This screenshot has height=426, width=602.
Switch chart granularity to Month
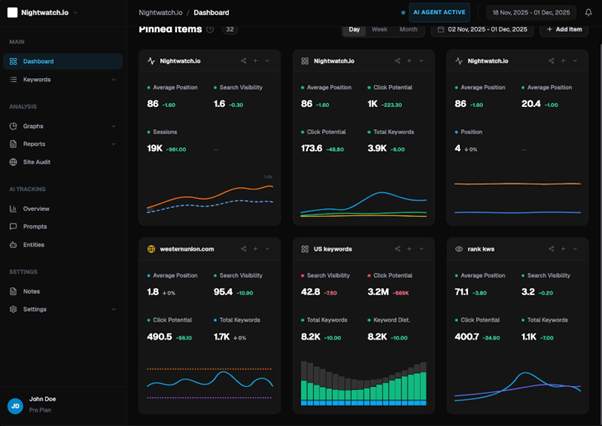click(408, 30)
